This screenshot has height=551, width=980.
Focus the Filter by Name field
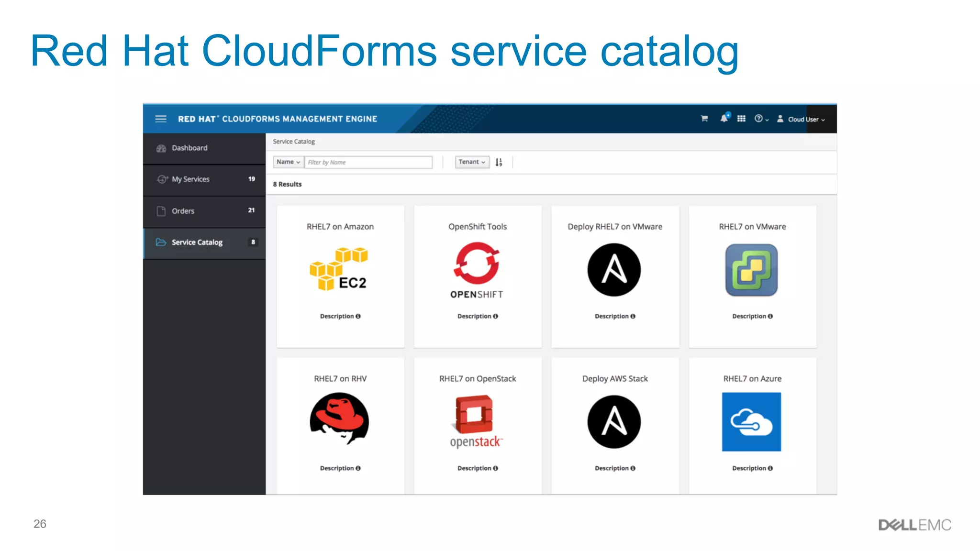[x=368, y=162]
